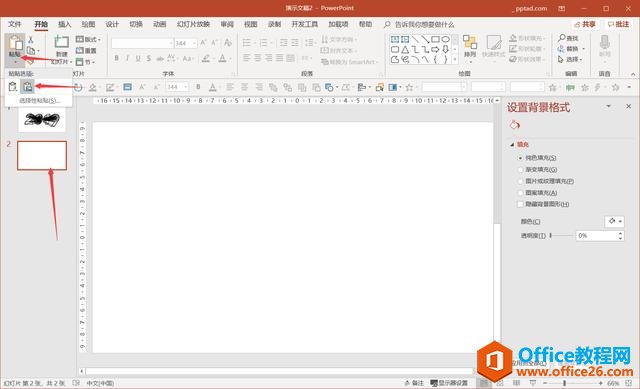Switch to the 设计 design tab
Viewport: 640px width, 389px height.
point(112,24)
